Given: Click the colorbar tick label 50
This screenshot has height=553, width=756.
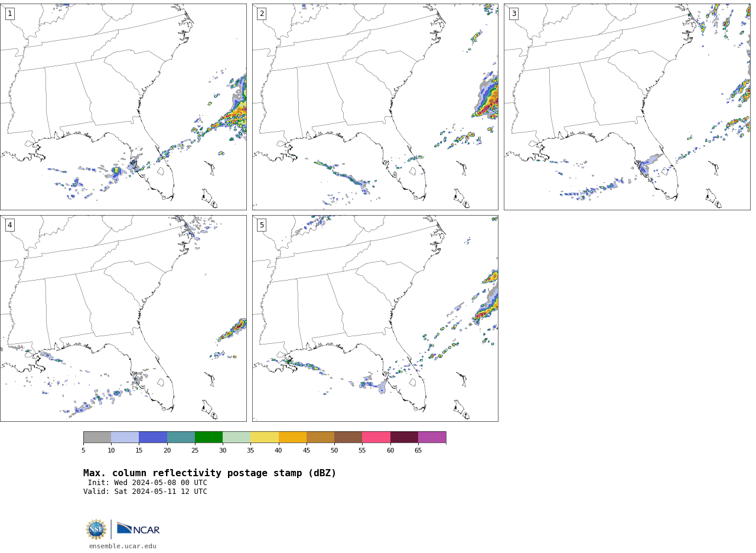Looking at the screenshot, I should (334, 451).
